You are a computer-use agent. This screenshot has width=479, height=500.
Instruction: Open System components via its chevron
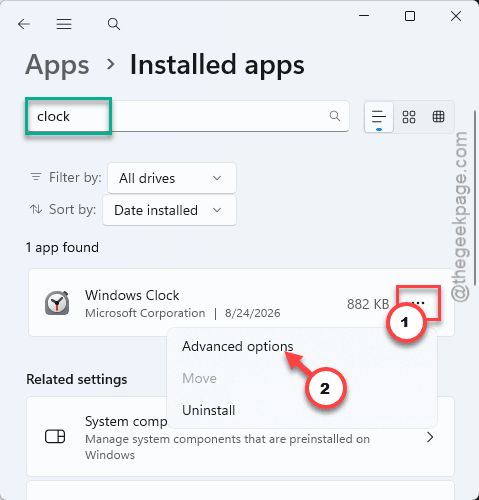point(430,437)
